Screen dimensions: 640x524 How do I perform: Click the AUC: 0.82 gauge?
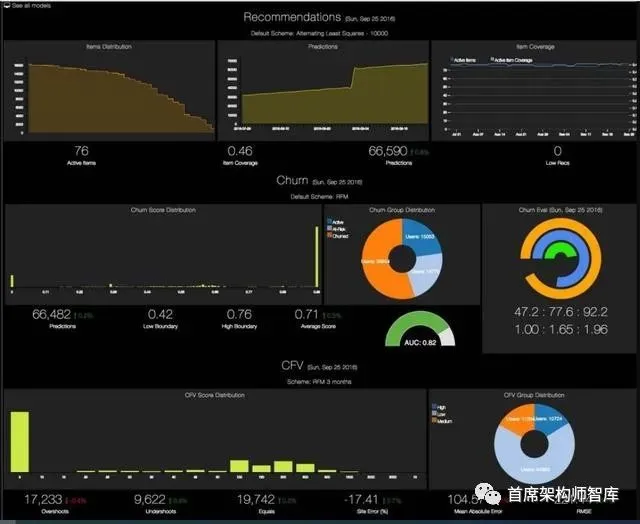point(420,329)
